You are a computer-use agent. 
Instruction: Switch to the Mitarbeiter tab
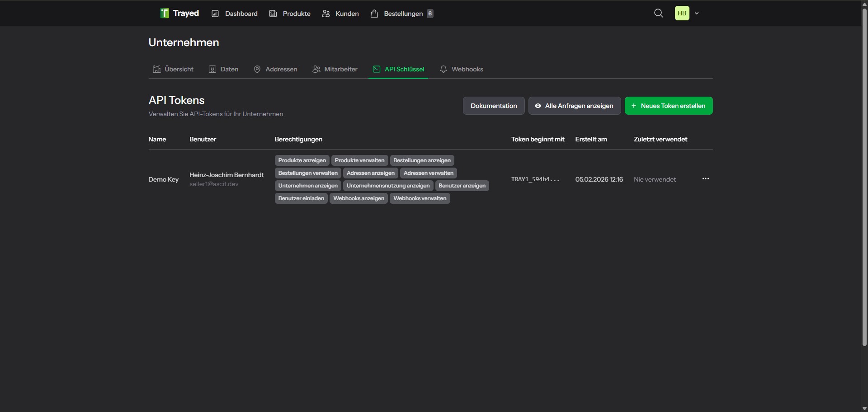coord(335,69)
